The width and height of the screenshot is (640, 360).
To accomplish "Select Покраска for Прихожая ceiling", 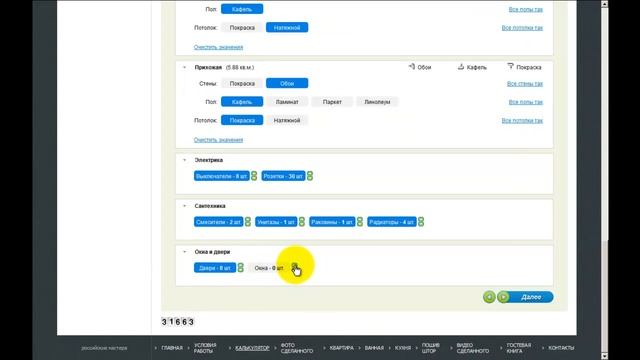I will point(242,120).
